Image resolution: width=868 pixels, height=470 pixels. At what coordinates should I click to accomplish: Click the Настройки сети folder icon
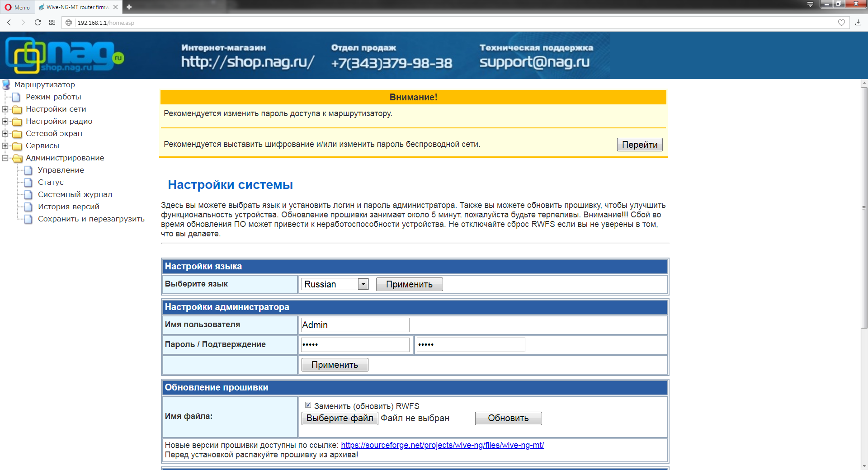point(17,109)
